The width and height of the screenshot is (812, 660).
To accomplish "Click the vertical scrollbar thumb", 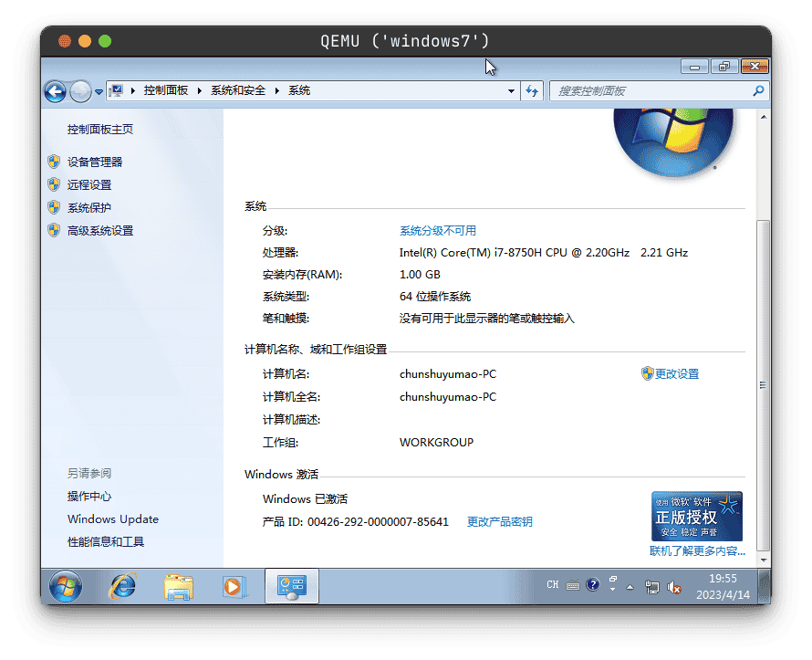I will click(x=764, y=385).
